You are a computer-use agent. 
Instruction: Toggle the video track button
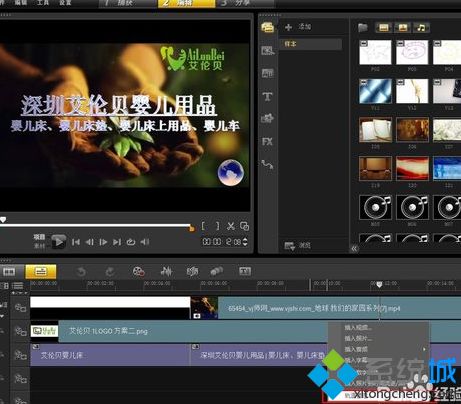(21, 308)
